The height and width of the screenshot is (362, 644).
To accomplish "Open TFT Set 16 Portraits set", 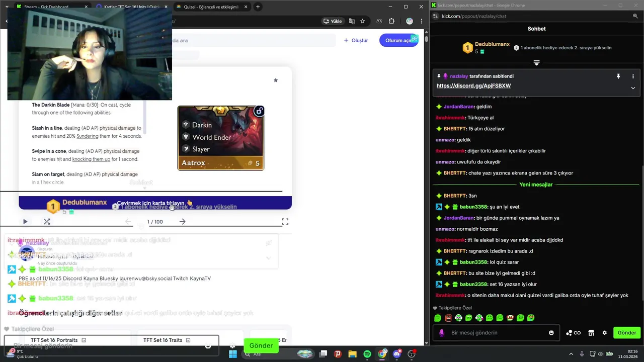I will tap(54, 340).
